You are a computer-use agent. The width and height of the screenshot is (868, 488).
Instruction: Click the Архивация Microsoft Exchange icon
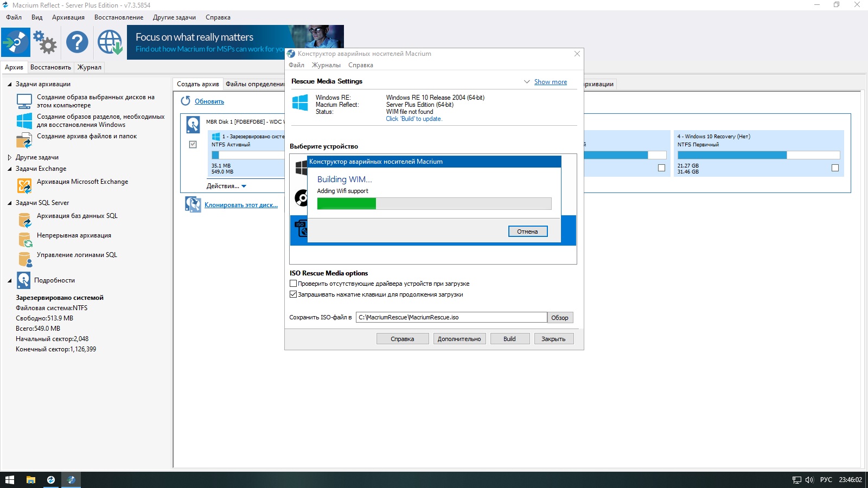pyautogui.click(x=24, y=186)
